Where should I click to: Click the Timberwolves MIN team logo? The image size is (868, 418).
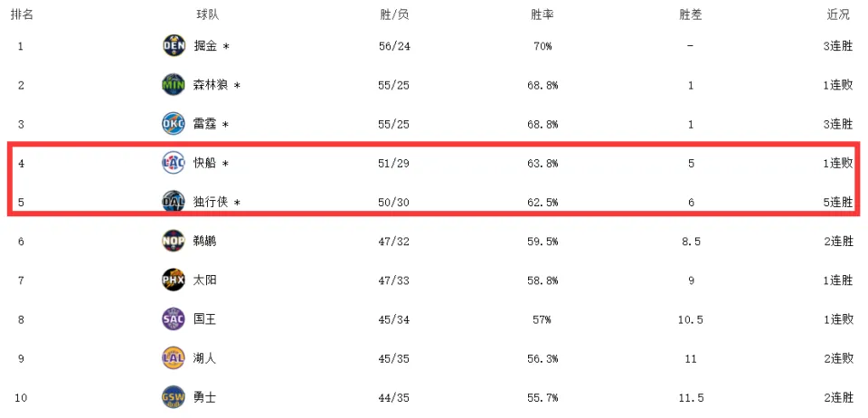[174, 85]
